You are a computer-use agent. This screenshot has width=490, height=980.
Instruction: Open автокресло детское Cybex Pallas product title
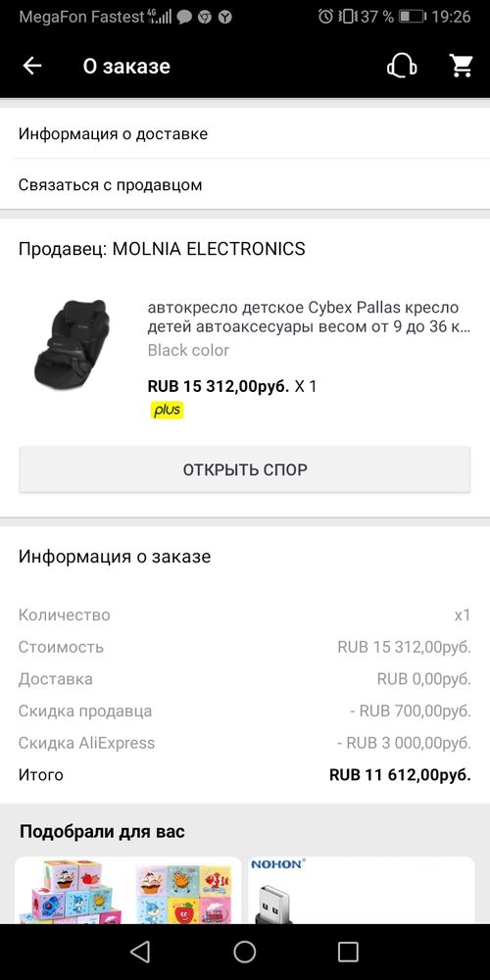(309, 318)
